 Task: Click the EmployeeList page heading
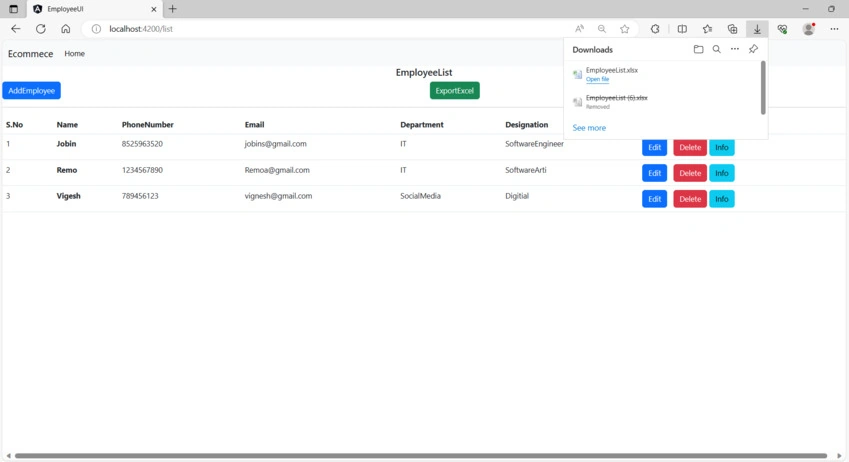pyautogui.click(x=423, y=73)
